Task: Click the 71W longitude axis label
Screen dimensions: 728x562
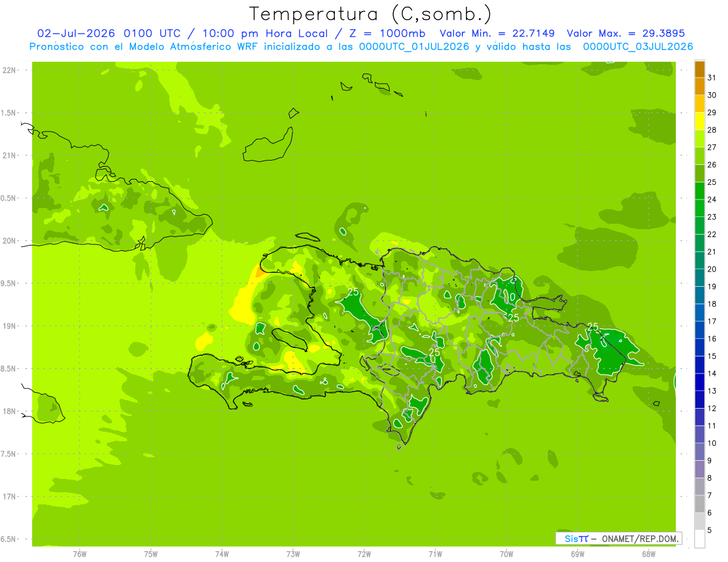Action: click(435, 554)
